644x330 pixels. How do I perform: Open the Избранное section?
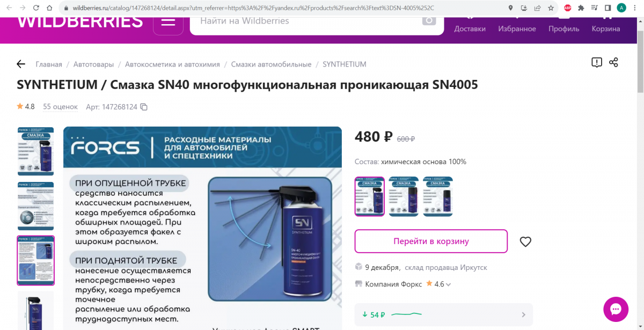[x=517, y=28]
